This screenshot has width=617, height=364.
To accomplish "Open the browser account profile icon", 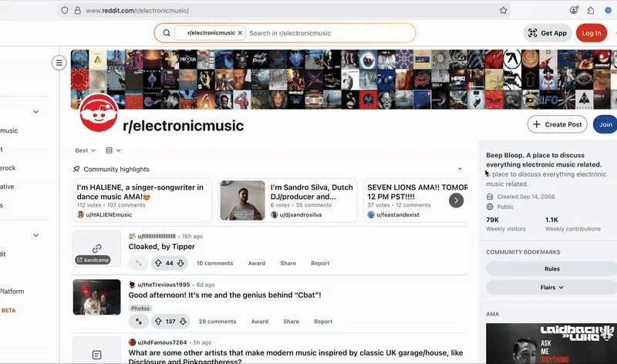I will coord(574,10).
